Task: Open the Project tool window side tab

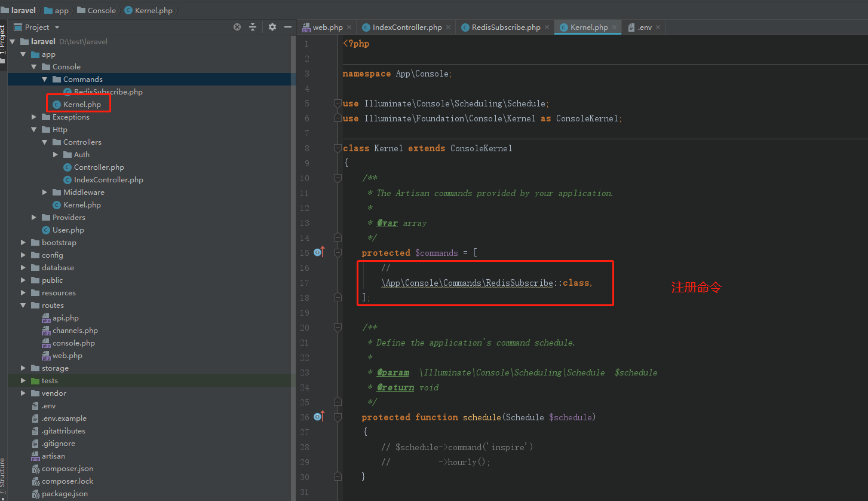Action: tap(3, 39)
